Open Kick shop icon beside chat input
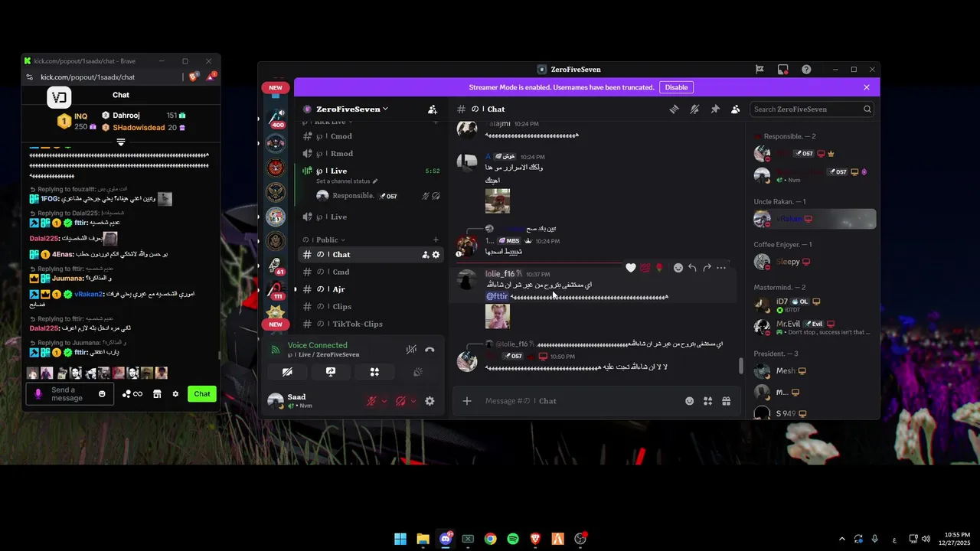This screenshot has height=551, width=980. point(157,394)
